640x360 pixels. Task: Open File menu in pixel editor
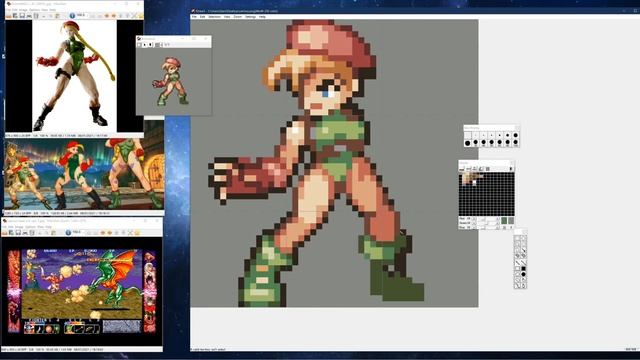[194, 17]
